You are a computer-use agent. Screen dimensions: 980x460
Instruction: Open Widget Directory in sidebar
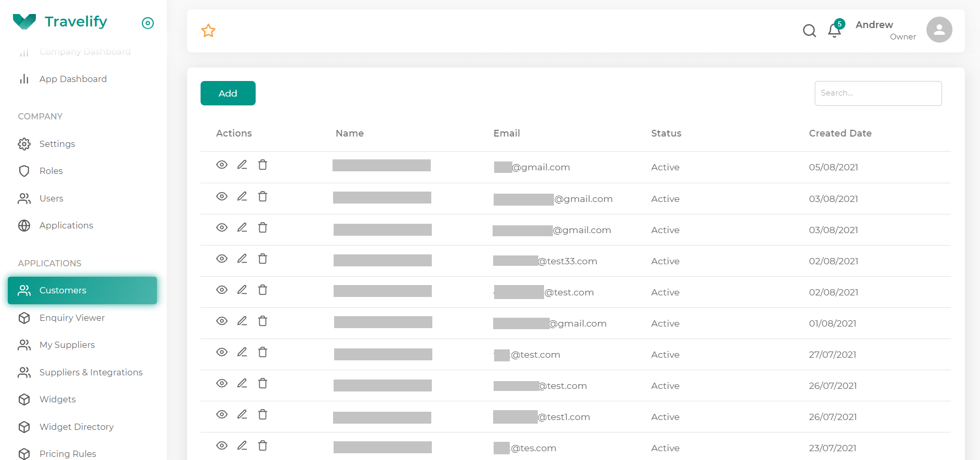76,427
